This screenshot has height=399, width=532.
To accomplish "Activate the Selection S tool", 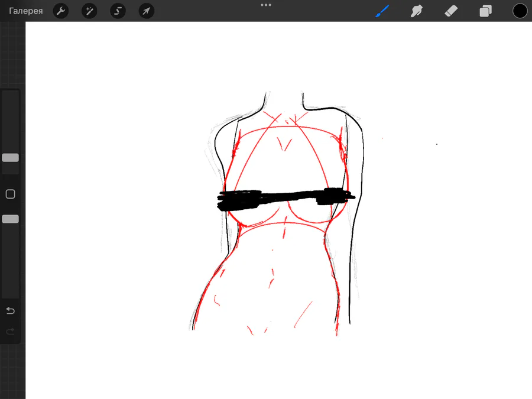I will coord(118,11).
